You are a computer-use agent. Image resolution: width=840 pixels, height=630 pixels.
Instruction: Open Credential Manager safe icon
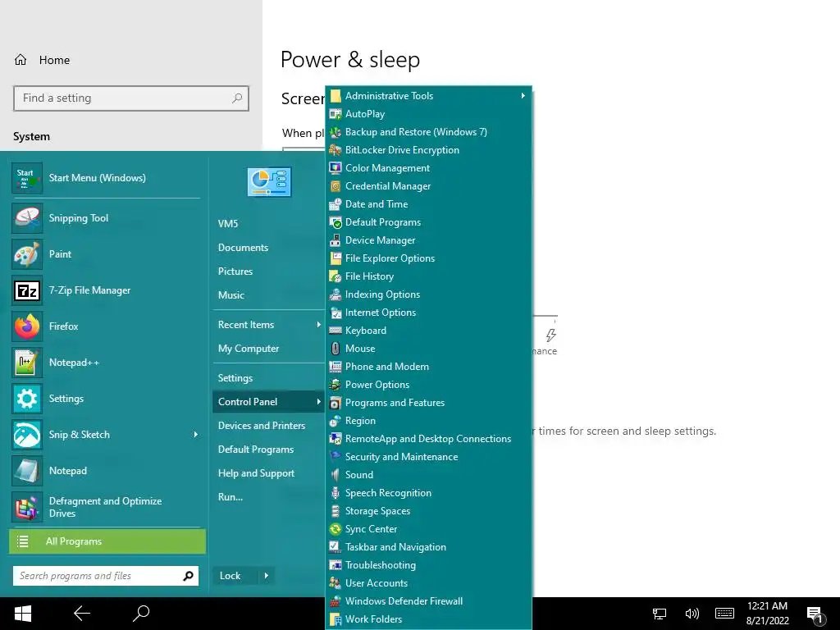[336, 186]
